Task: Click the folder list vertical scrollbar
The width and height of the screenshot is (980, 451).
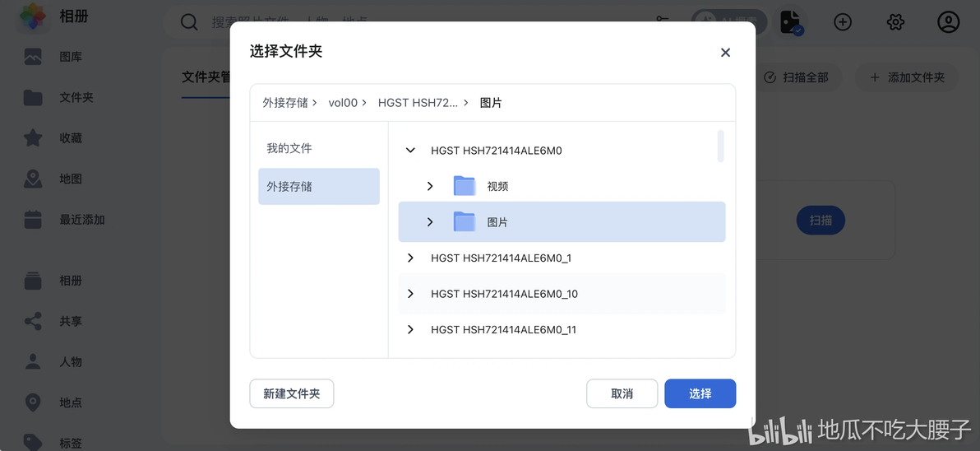Action: (721, 146)
